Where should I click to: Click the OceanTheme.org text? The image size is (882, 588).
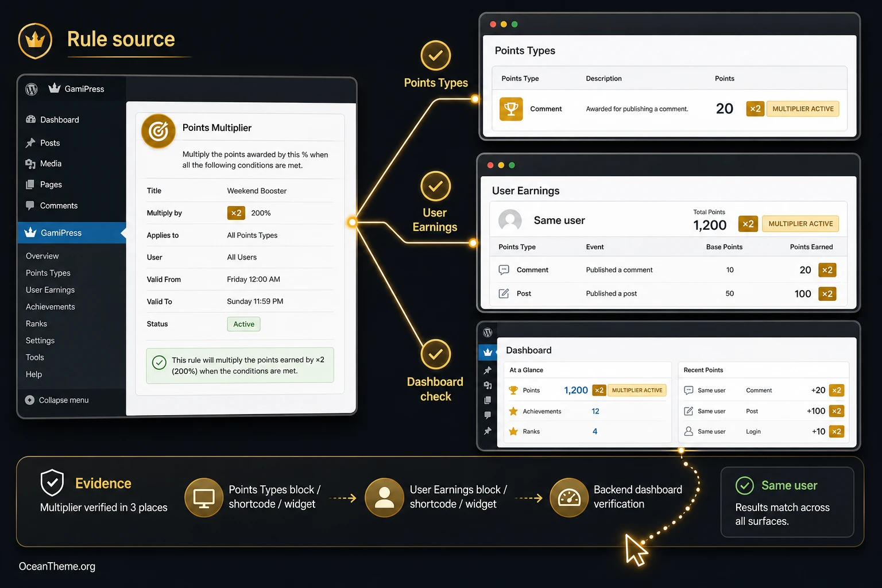click(57, 566)
